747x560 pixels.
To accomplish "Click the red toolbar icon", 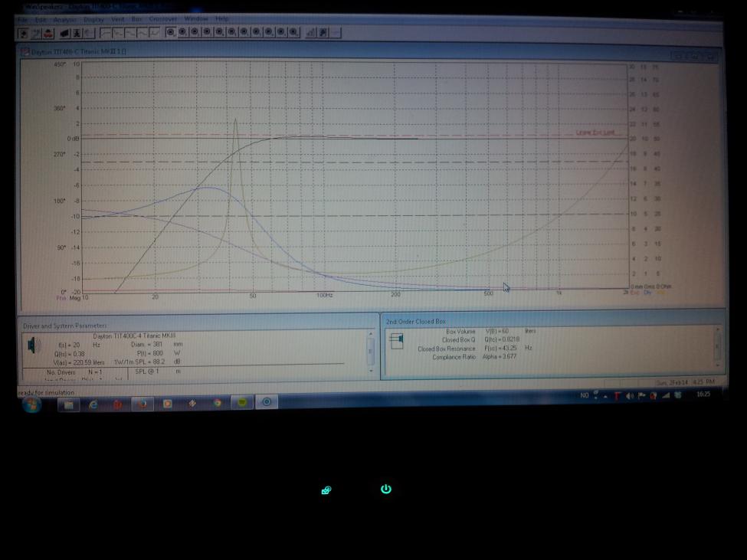I will coord(48,34).
